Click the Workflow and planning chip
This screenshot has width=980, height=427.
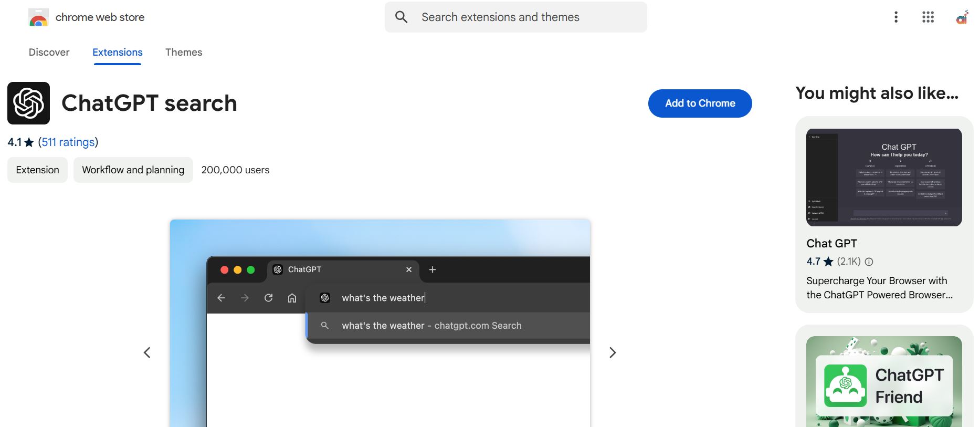pos(133,170)
